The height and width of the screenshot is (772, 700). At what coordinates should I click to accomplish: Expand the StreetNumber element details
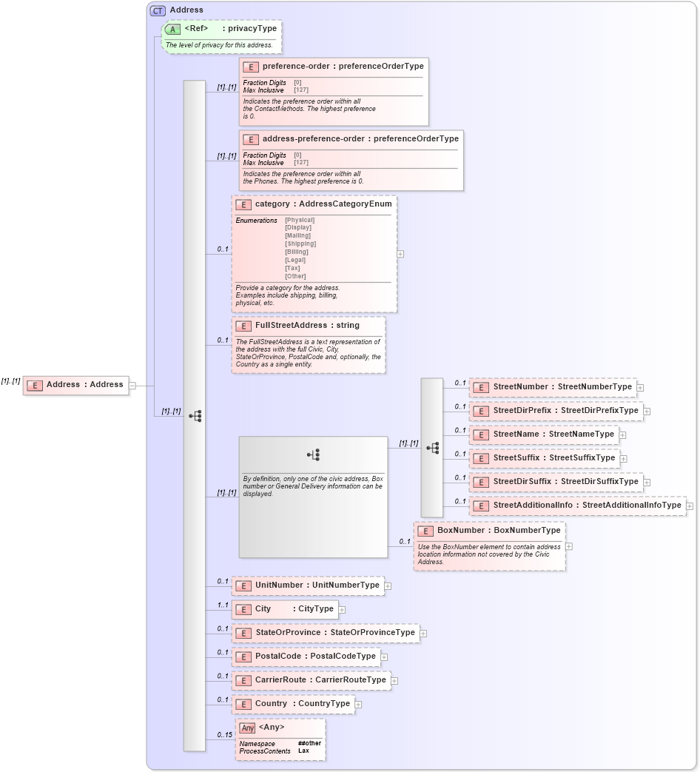[x=639, y=386]
